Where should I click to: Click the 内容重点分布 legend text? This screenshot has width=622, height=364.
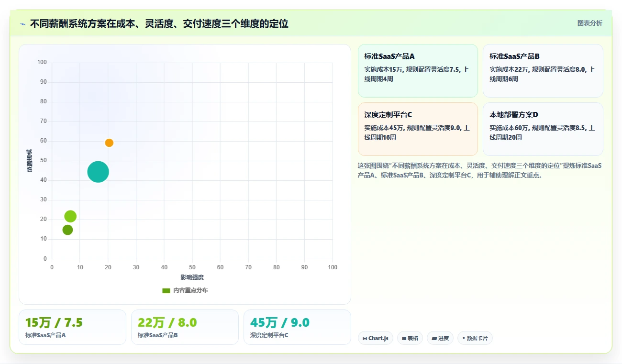pyautogui.click(x=190, y=290)
